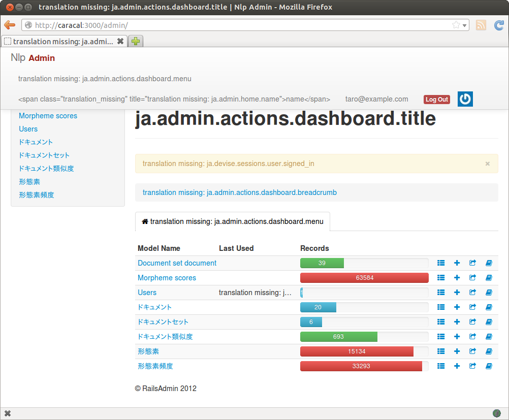Click export icon for Users row

[472, 293]
